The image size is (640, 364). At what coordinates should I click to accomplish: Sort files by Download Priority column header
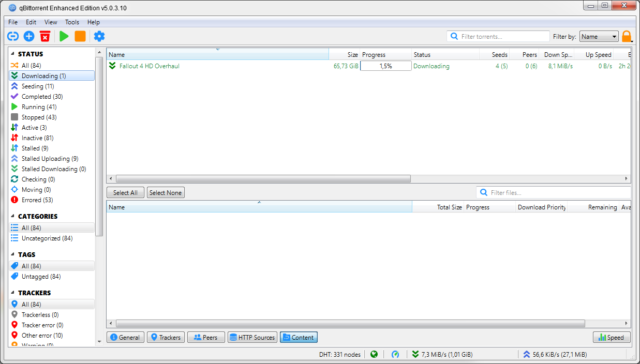tap(542, 207)
